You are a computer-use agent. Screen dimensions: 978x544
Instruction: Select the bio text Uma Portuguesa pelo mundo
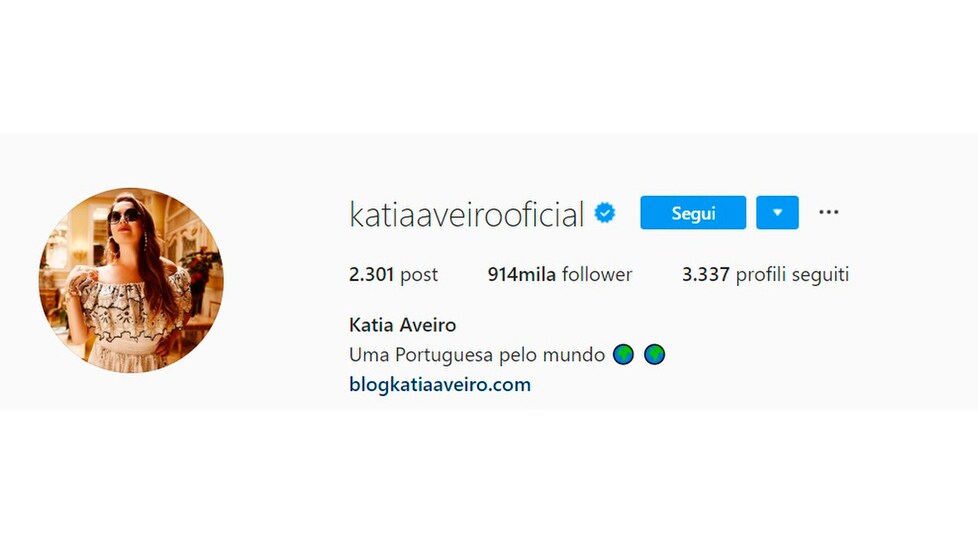(477, 355)
